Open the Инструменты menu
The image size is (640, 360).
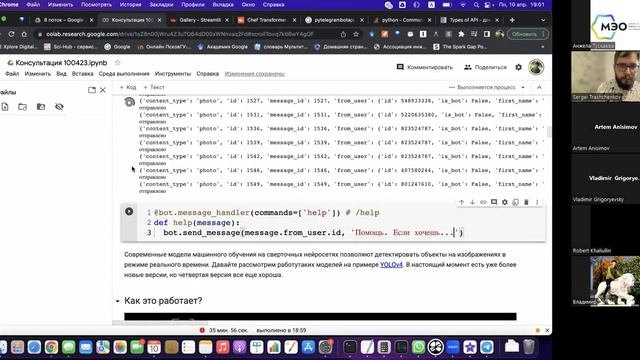173,74
